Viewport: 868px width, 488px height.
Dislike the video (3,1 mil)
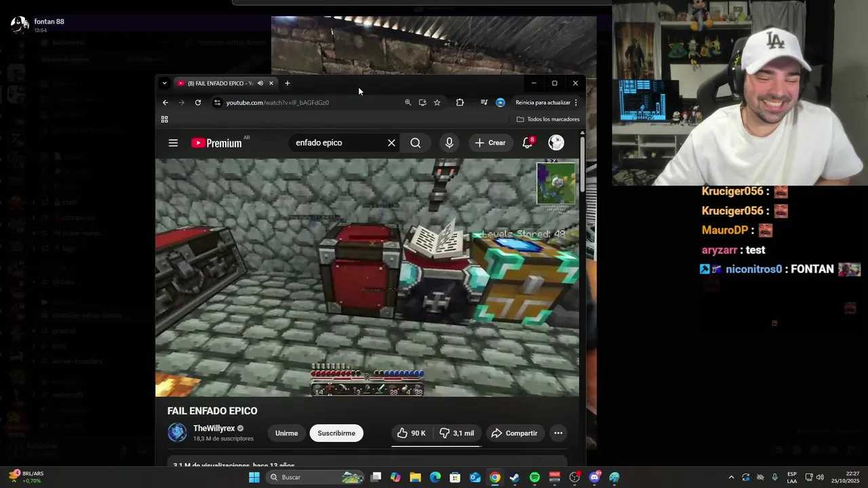(x=457, y=433)
